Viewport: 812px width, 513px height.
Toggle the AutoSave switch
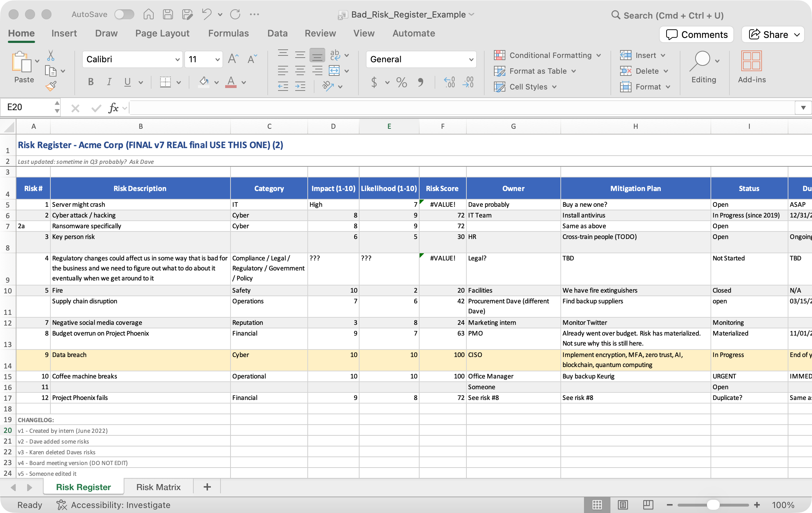click(x=124, y=14)
